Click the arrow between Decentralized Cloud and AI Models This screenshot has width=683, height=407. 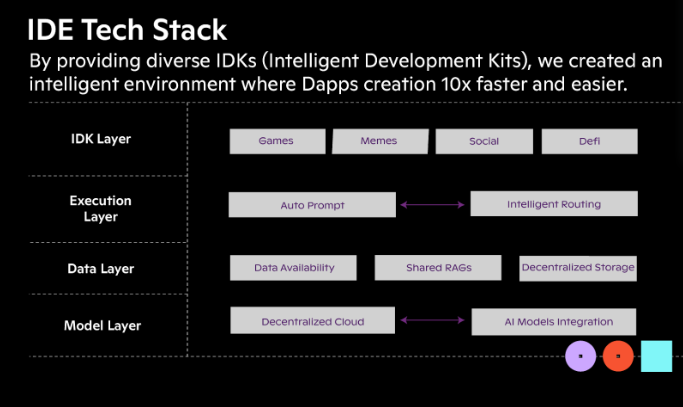click(x=433, y=321)
